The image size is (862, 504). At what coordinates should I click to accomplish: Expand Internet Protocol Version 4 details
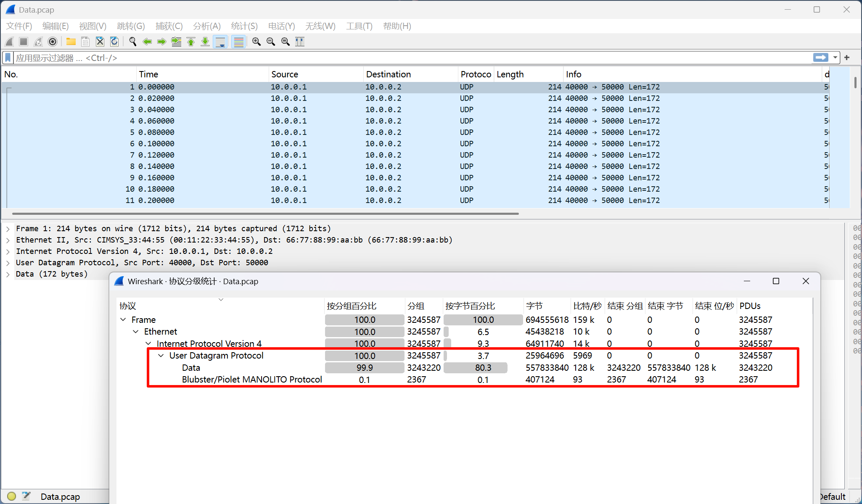(x=8, y=251)
